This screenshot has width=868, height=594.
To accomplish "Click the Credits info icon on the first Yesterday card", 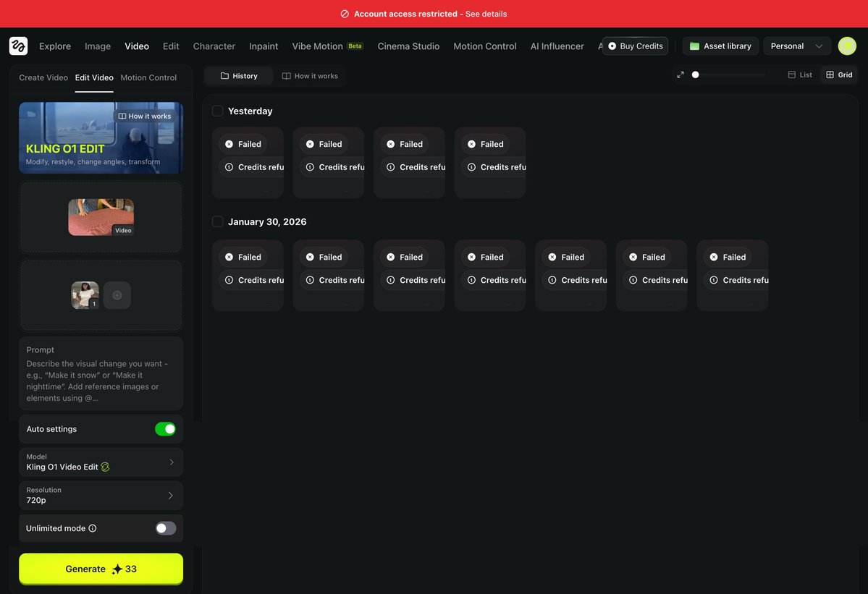I will pos(229,167).
